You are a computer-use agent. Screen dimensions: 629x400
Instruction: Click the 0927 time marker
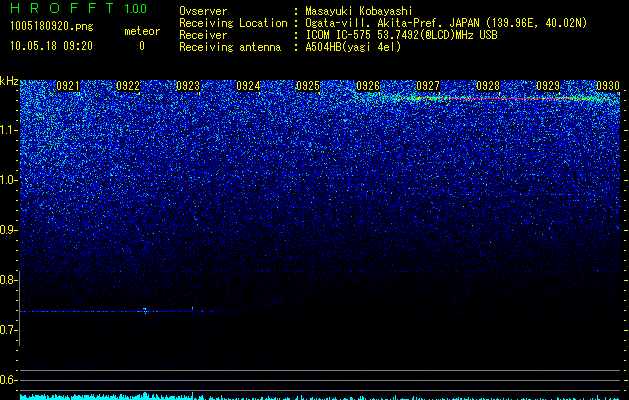(428, 86)
